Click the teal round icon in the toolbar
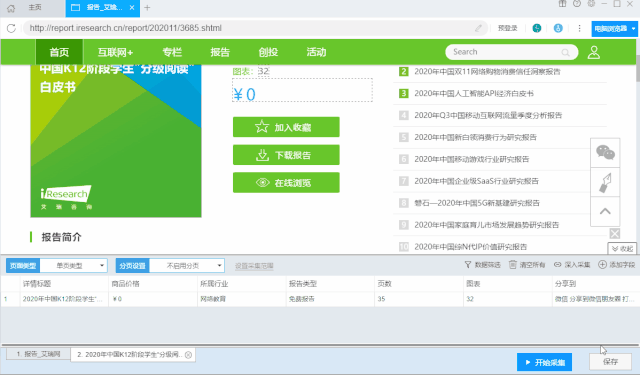Screen dimensions: 640x375 click(x=537, y=28)
